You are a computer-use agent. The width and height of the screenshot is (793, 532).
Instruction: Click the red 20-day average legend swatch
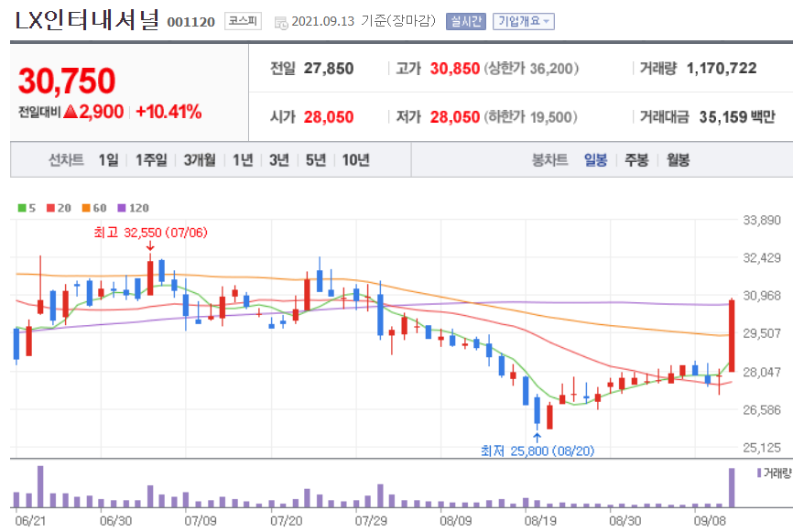point(50,208)
